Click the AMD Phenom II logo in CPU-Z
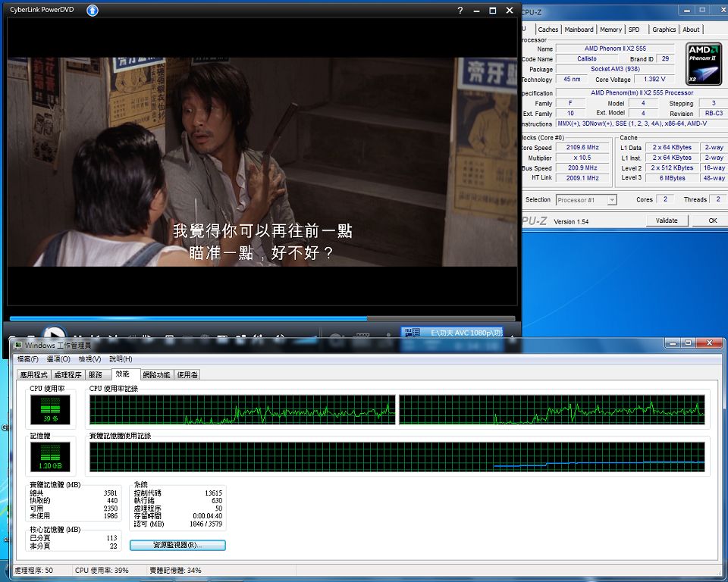Image resolution: width=728 pixels, height=582 pixels. point(704,64)
